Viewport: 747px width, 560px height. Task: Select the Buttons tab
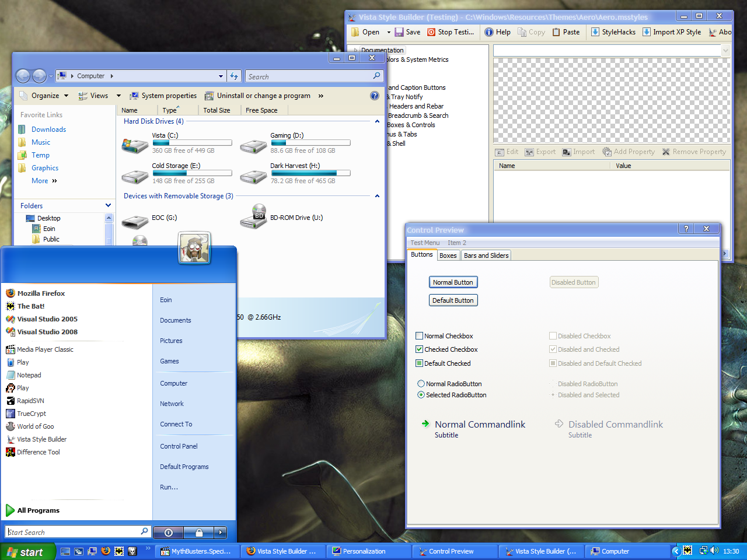[422, 254]
